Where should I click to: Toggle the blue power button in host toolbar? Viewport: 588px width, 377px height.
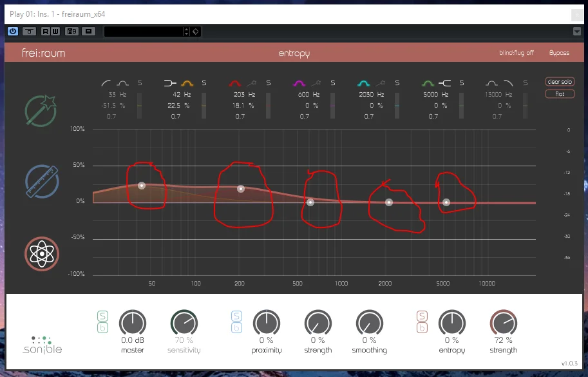point(13,31)
